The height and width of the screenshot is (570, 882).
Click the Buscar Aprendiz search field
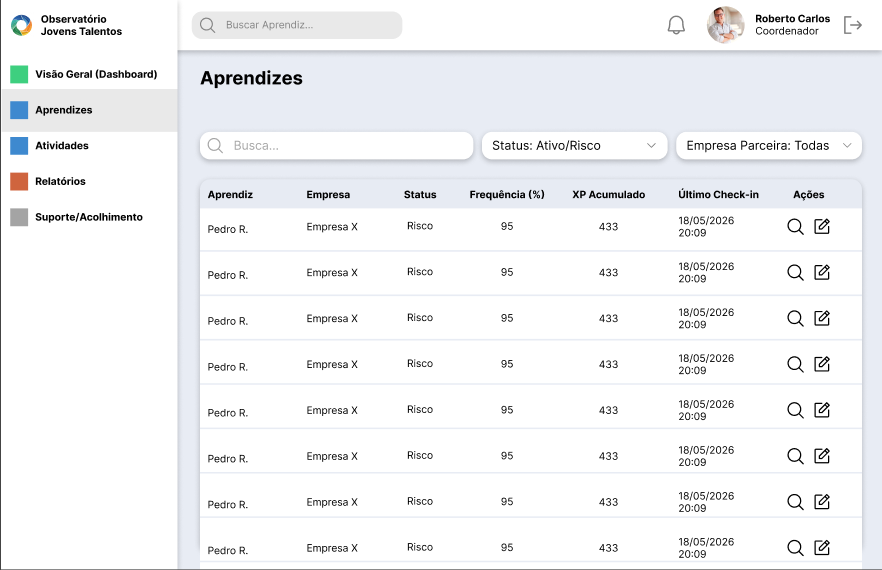point(297,25)
